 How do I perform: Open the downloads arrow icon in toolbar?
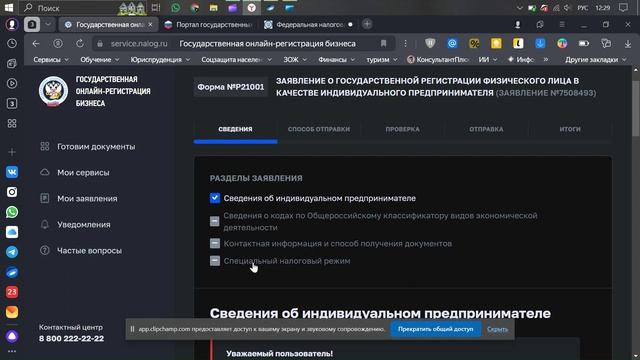[628, 43]
